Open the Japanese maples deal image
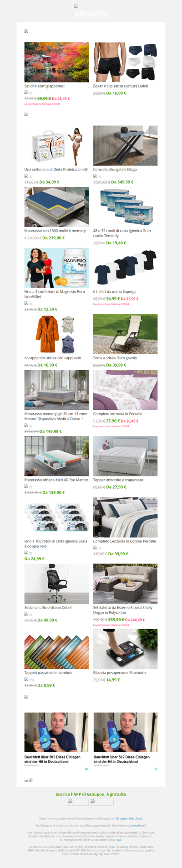The image size is (182, 868). (56, 62)
